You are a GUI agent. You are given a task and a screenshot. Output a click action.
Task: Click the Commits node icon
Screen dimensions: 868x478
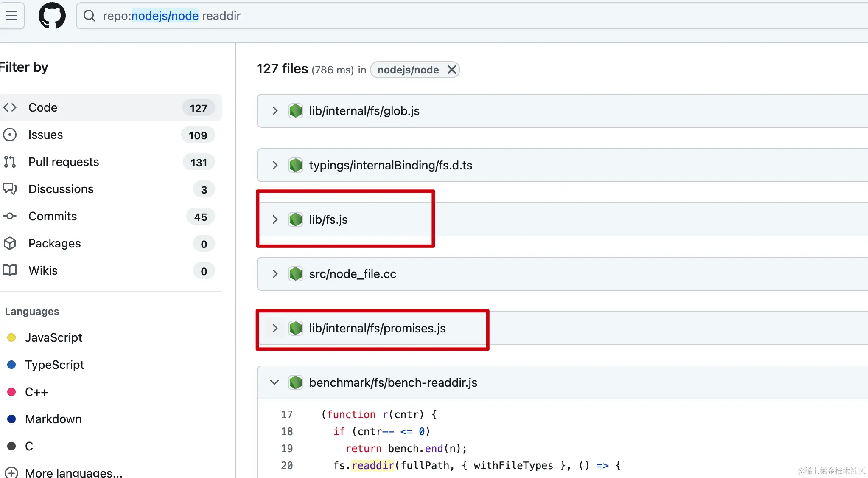point(10,216)
